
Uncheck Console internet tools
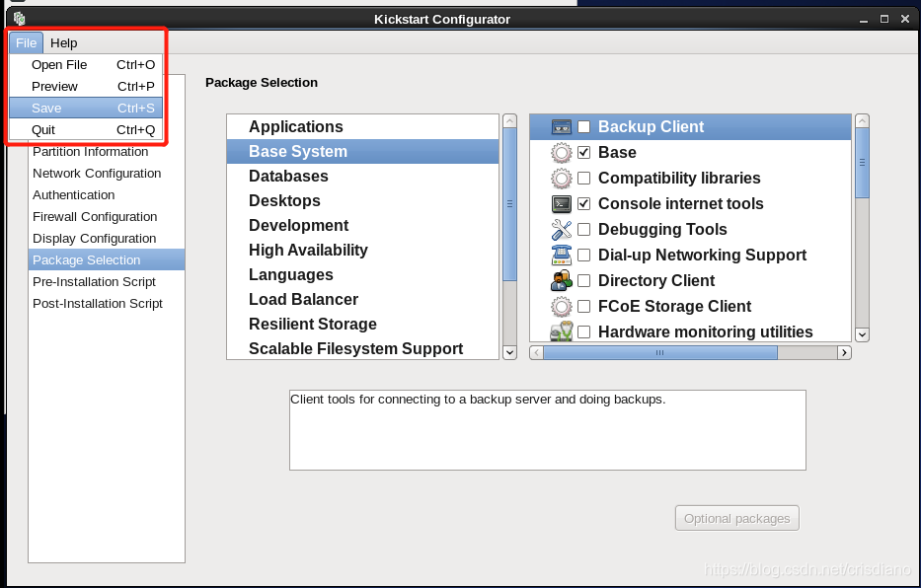pyautogui.click(x=583, y=203)
